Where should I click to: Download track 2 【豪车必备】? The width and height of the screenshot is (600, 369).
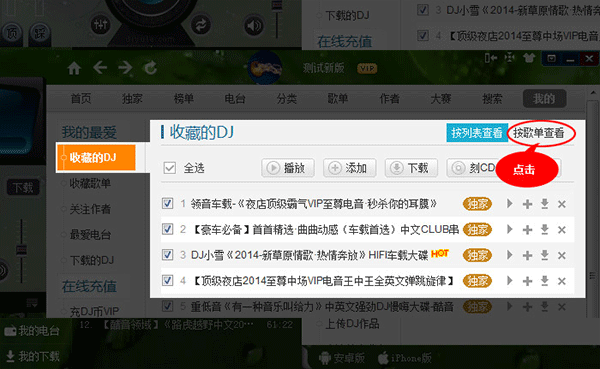(x=545, y=230)
